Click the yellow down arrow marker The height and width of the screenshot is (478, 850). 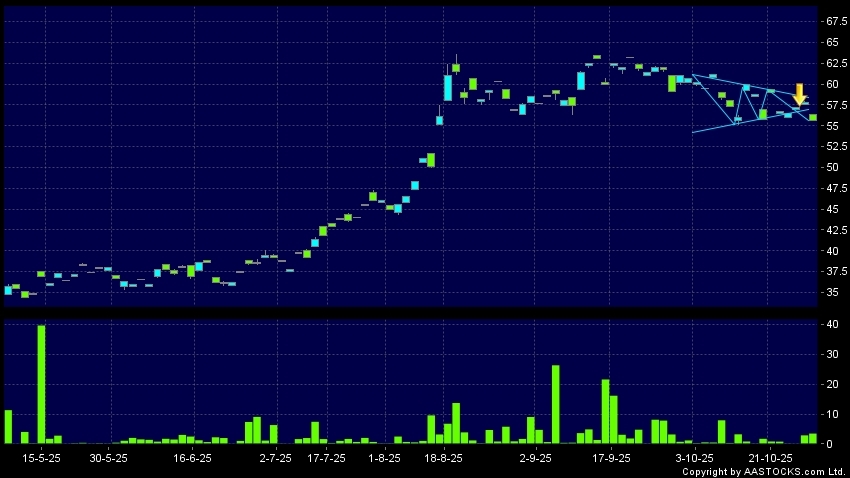(x=800, y=94)
